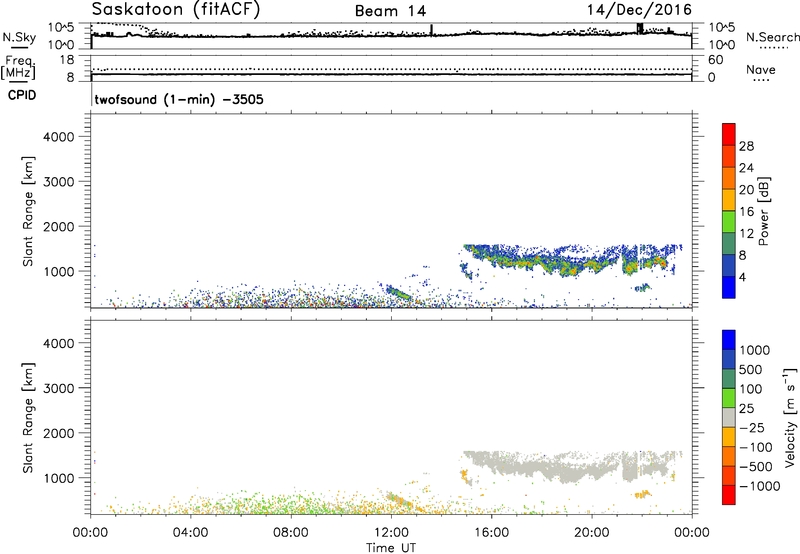Viewport: 800px width, 554px height.
Task: Click the date "14/Dec/2016"
Action: pos(639,10)
